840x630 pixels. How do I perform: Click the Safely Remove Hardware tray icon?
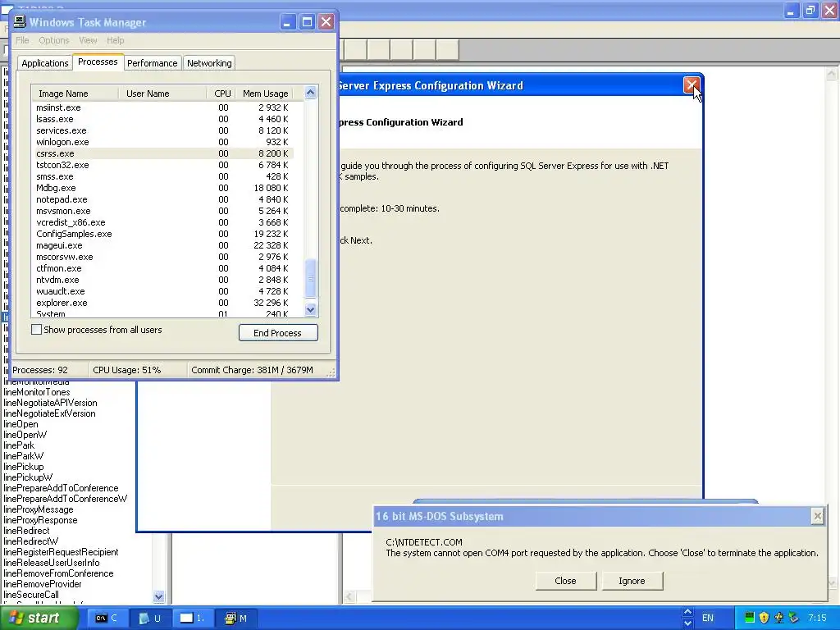click(793, 618)
